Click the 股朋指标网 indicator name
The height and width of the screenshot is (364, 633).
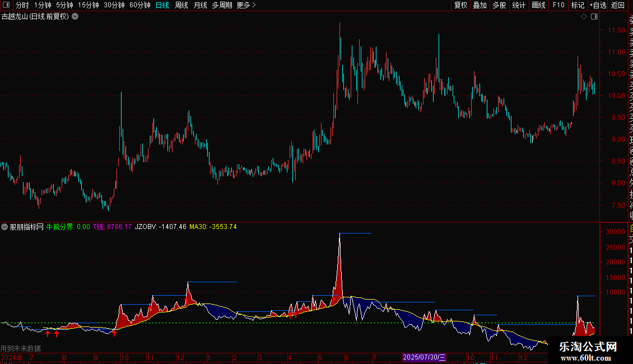[27, 227]
